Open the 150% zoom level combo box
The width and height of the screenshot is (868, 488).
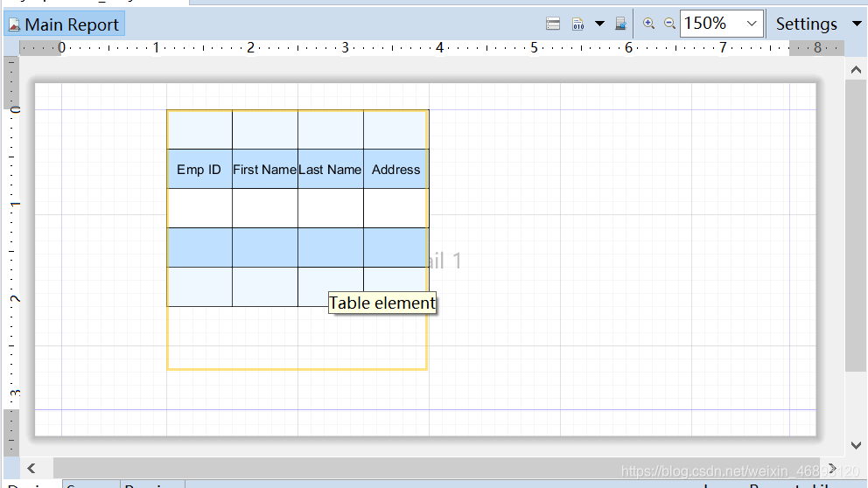(721, 24)
